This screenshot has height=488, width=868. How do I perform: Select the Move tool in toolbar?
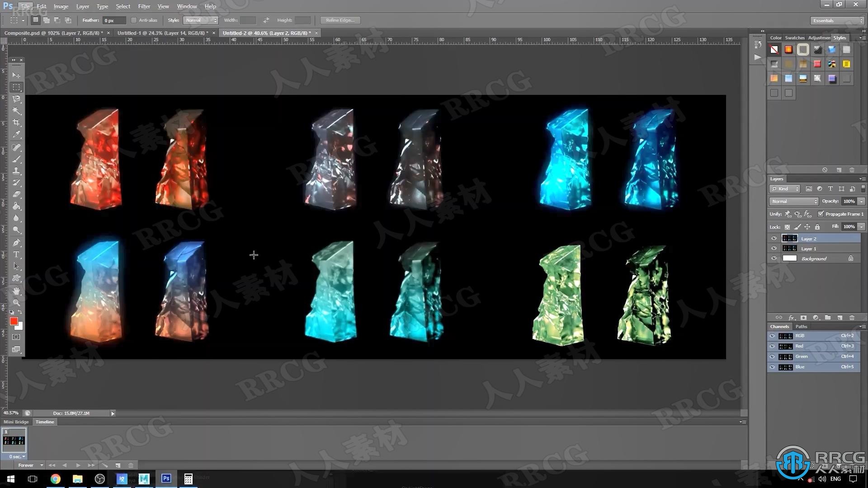[x=16, y=75]
